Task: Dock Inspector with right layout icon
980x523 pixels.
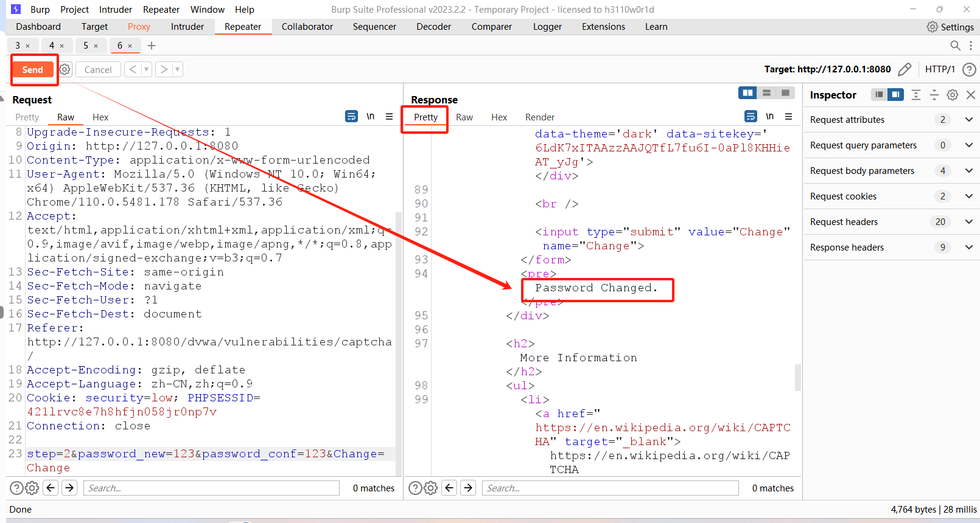Action: [x=895, y=94]
